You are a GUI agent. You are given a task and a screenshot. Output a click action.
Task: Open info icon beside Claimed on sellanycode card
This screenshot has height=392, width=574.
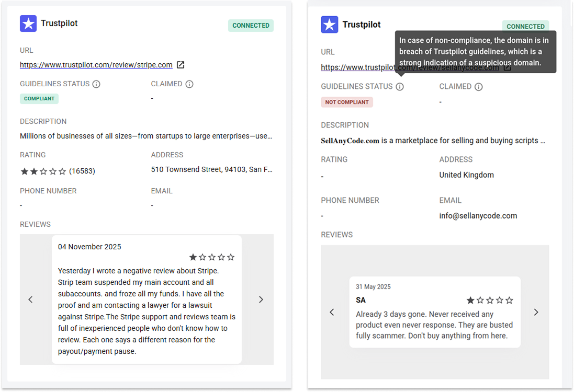coord(478,87)
